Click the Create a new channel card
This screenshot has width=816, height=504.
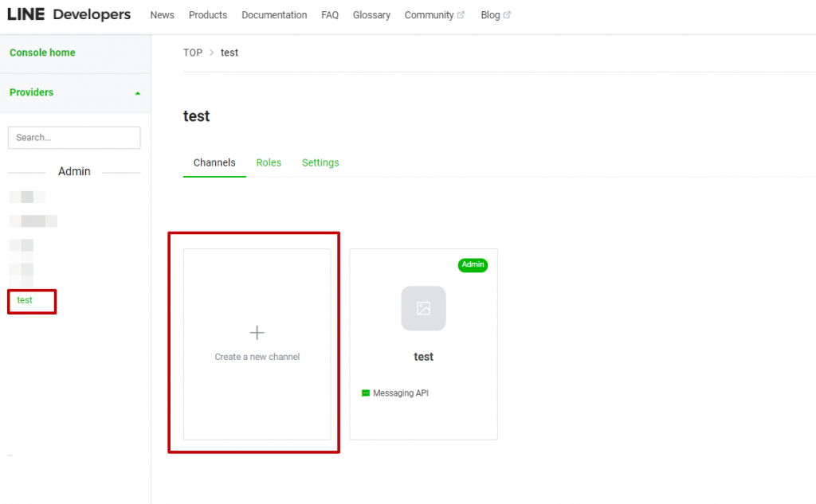[257, 344]
